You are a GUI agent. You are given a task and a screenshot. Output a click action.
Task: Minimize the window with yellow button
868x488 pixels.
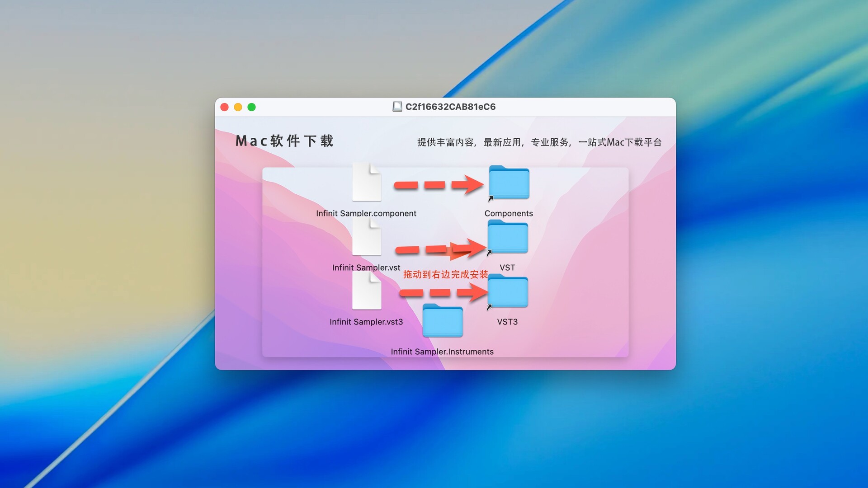tap(238, 107)
